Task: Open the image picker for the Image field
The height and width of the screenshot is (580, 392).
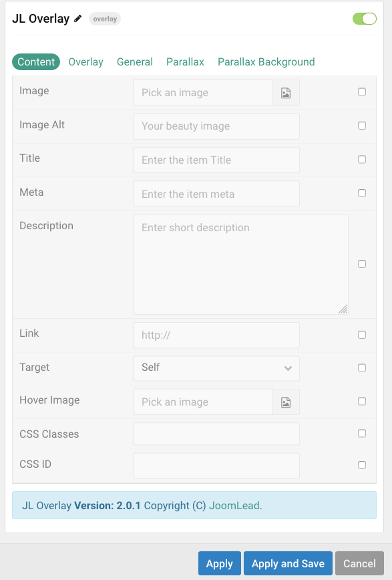Action: point(286,92)
